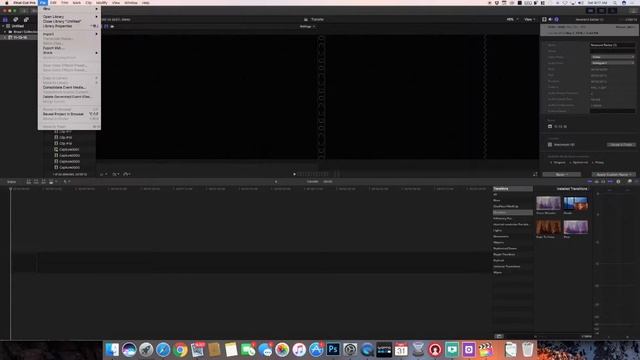The image size is (640, 360).
Task: Select the Cross Dissolve transition thumbnail
Action: click(548, 203)
